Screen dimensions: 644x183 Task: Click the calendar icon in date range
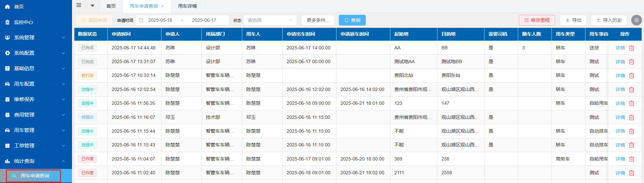tap(141, 20)
